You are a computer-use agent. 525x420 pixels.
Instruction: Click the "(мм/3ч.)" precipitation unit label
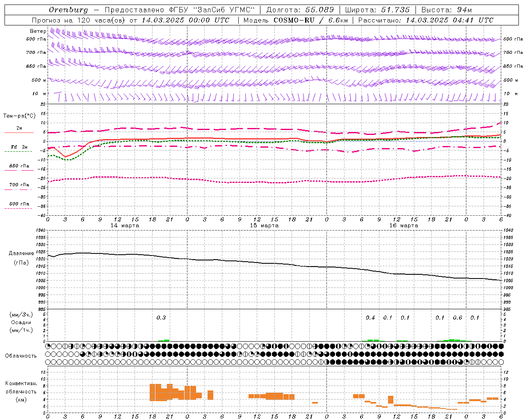(x=21, y=315)
